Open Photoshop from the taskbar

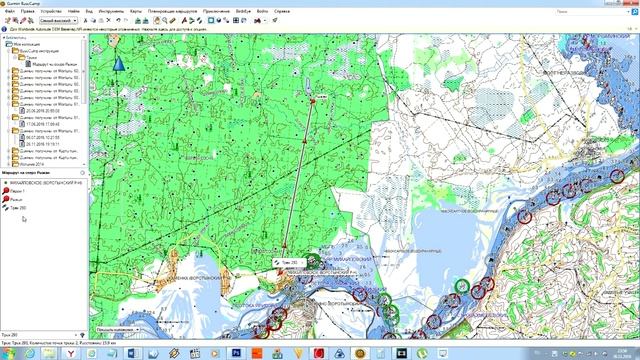coord(236,353)
